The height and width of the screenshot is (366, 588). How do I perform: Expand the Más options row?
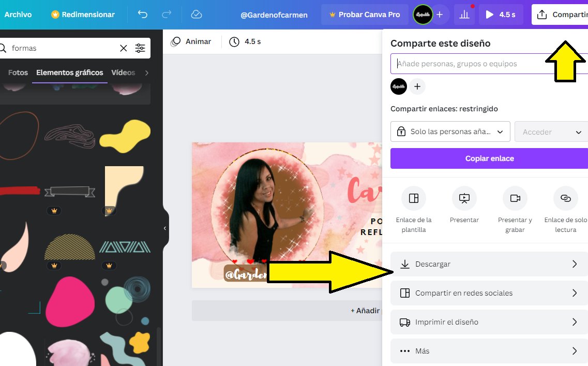click(489, 351)
